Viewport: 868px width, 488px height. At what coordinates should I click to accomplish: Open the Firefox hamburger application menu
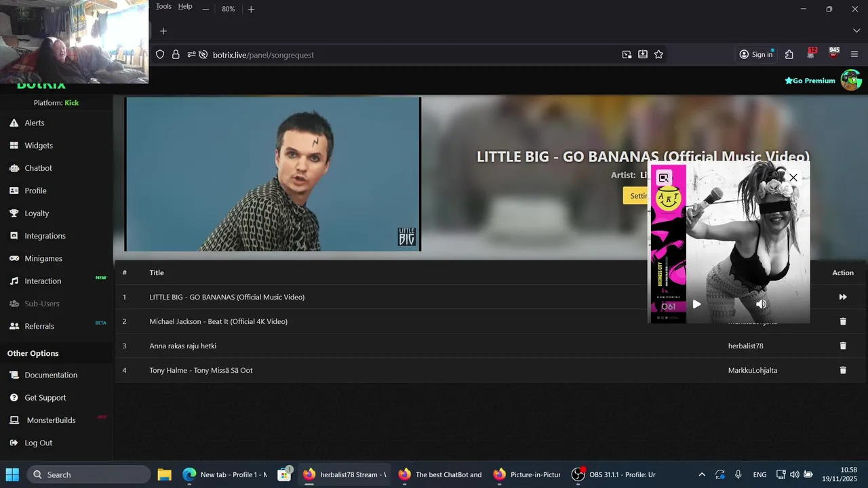pyautogui.click(x=854, y=55)
